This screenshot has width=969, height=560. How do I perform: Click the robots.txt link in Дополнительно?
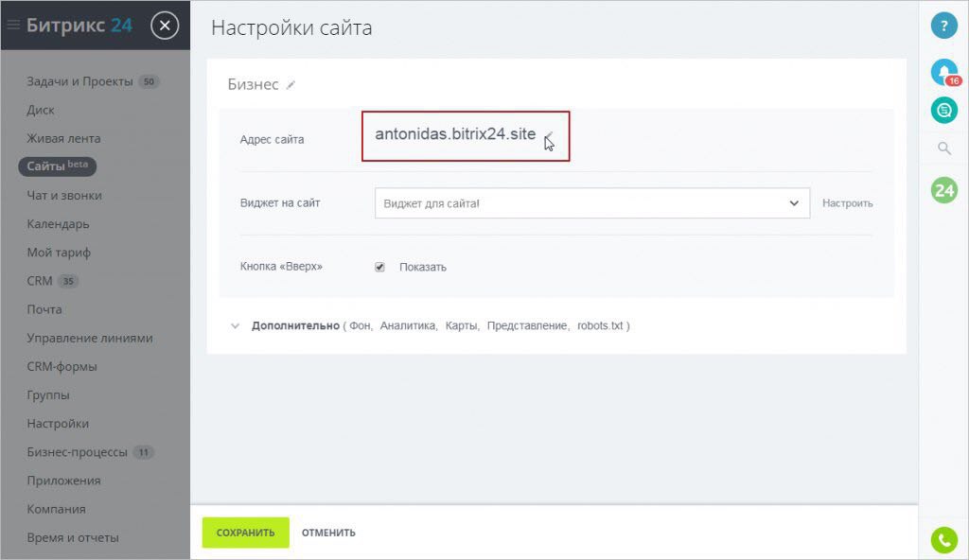(x=600, y=325)
